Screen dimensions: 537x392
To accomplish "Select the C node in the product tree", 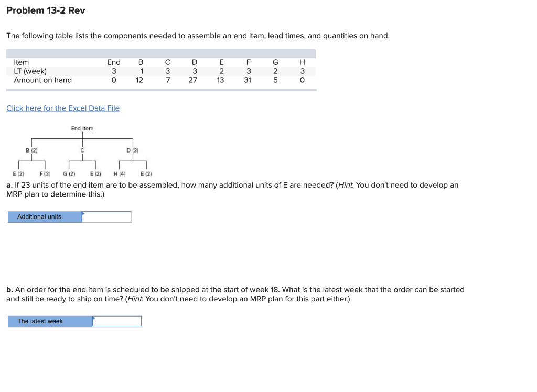I will coord(82,149).
